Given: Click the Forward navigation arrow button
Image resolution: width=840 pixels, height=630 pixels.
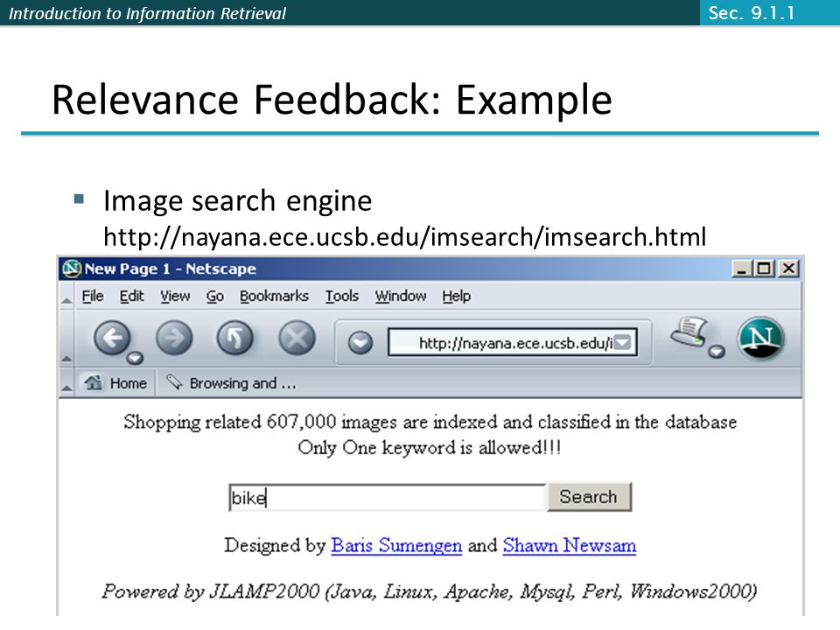Looking at the screenshot, I should pyautogui.click(x=174, y=338).
